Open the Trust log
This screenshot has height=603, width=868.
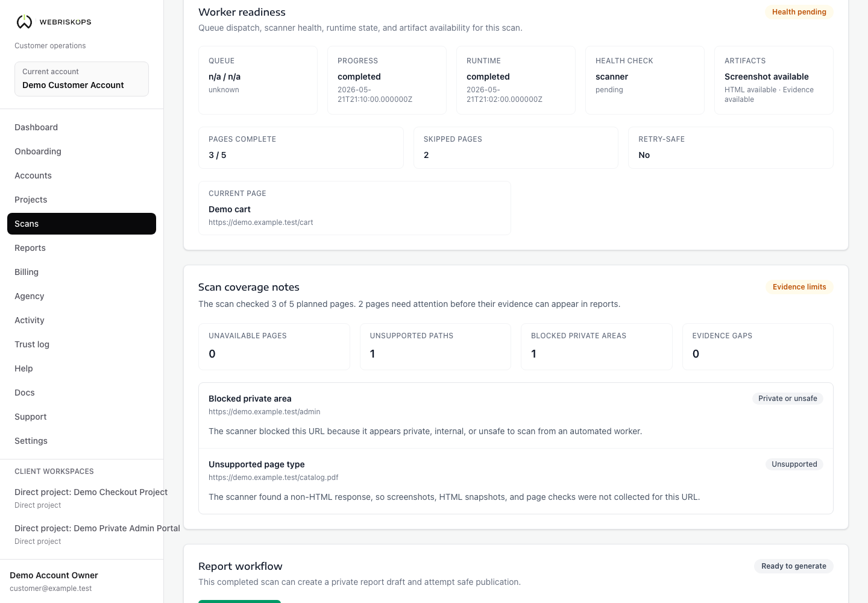tap(81, 344)
